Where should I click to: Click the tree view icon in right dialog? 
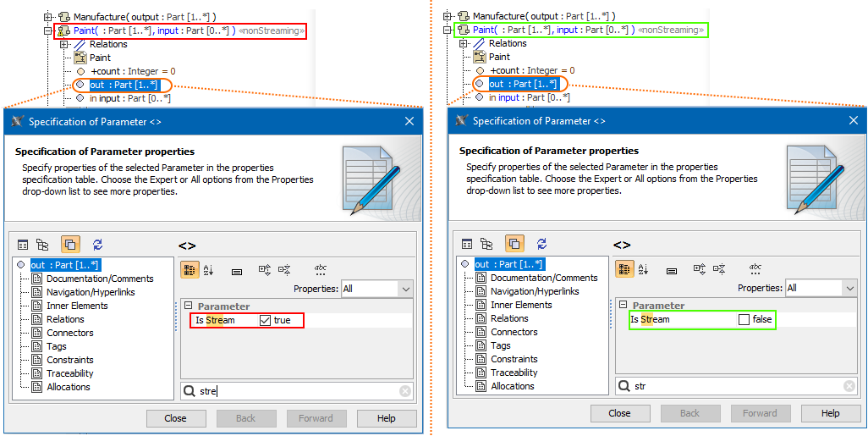click(x=486, y=244)
